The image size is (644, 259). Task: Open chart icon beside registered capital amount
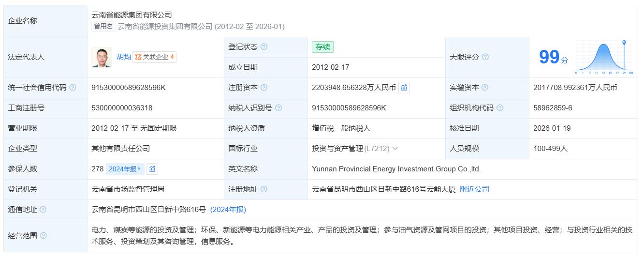click(x=404, y=88)
